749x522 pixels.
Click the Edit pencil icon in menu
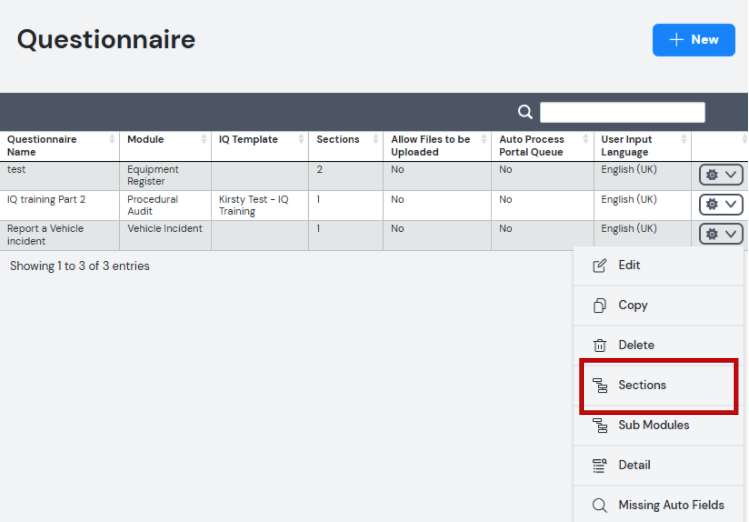(x=599, y=266)
